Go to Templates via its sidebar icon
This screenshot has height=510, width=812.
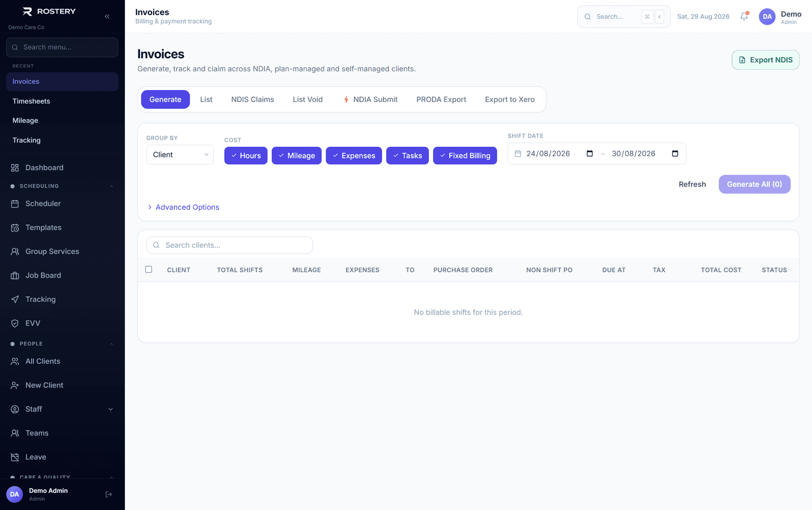click(x=15, y=227)
